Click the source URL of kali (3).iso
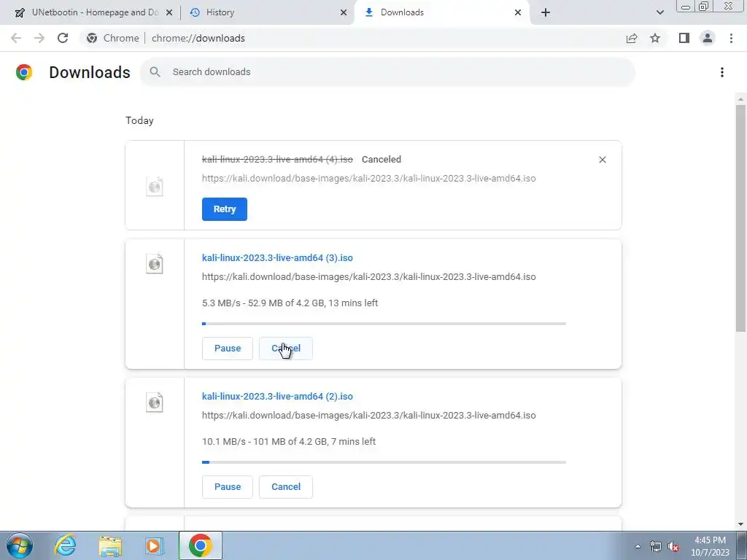Viewport: 747px width, 560px height. [368, 276]
